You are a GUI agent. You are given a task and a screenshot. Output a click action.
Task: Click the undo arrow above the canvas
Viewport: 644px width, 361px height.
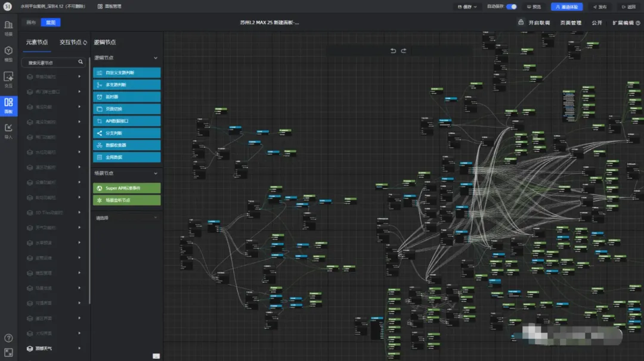pos(393,51)
